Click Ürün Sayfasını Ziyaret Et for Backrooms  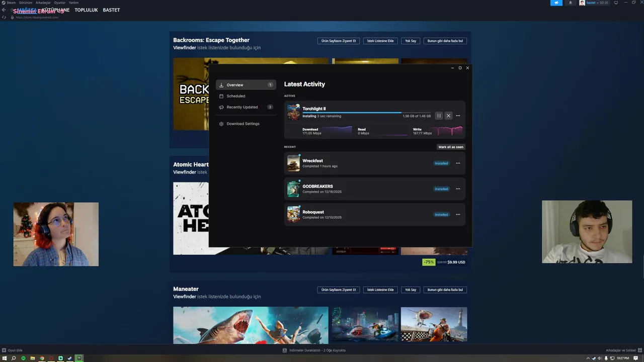(339, 41)
